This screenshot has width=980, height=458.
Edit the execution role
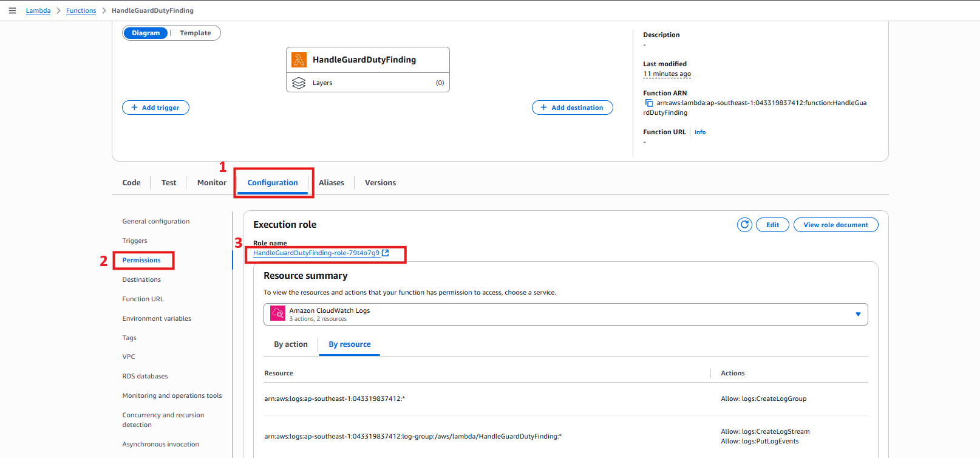pos(772,225)
